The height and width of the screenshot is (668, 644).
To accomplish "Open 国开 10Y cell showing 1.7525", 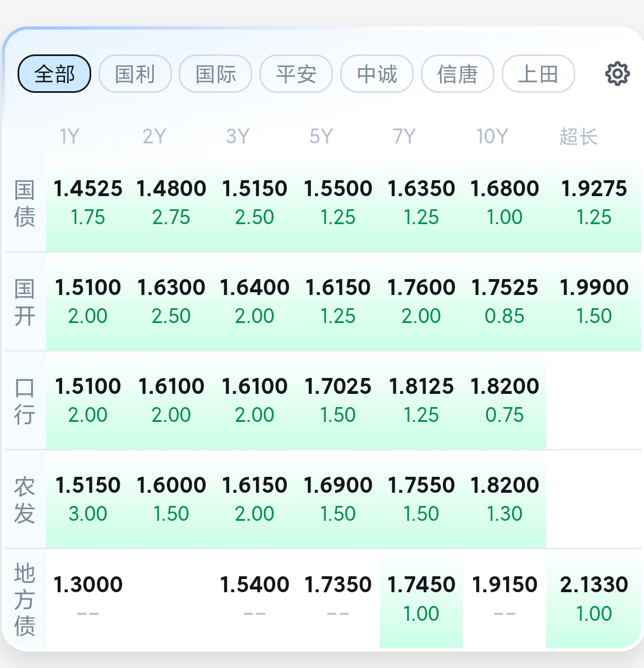I will click(x=504, y=301).
